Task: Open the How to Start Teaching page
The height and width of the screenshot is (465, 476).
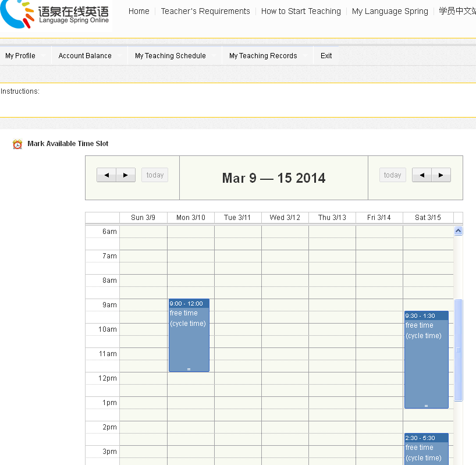Action: click(301, 11)
